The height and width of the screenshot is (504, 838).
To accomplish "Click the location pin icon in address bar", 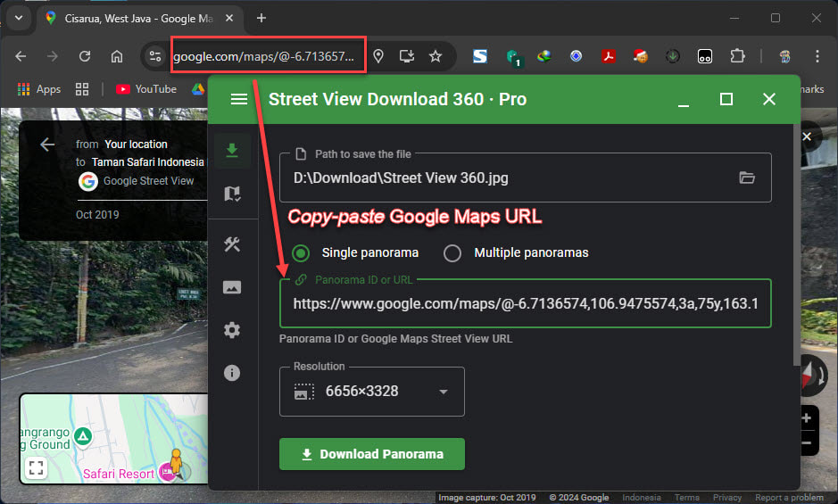I will pos(378,56).
